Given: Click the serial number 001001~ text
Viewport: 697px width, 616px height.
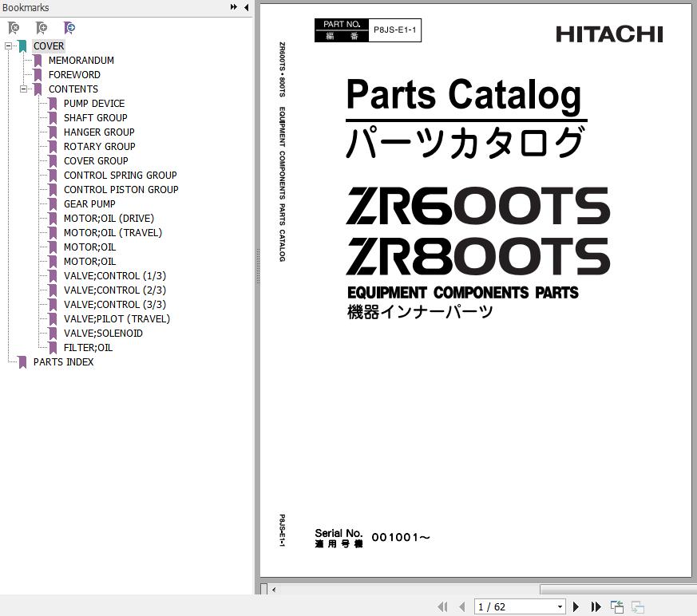Looking at the screenshot, I should pyautogui.click(x=401, y=537).
